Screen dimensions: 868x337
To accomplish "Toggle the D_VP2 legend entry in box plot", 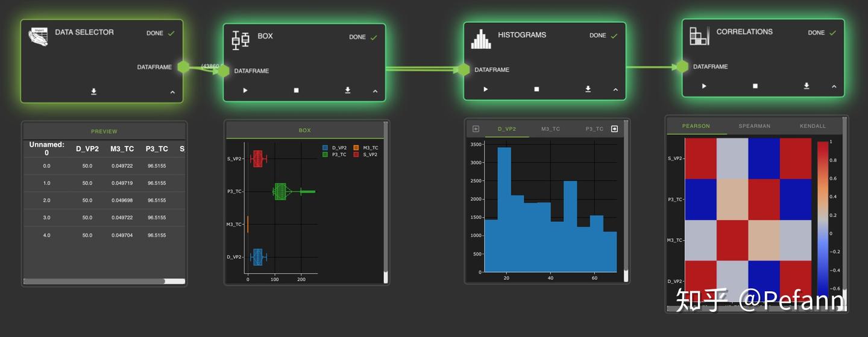I will click(335, 148).
